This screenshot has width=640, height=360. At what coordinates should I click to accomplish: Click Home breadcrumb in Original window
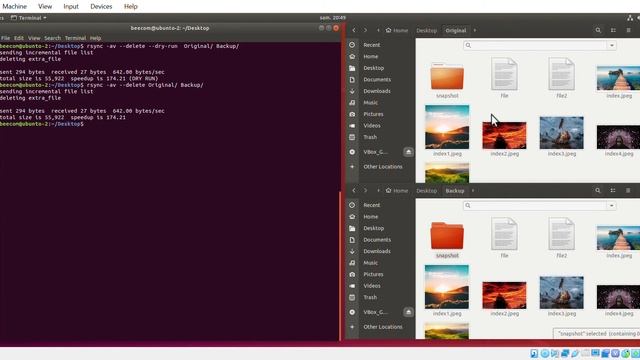pos(397,30)
